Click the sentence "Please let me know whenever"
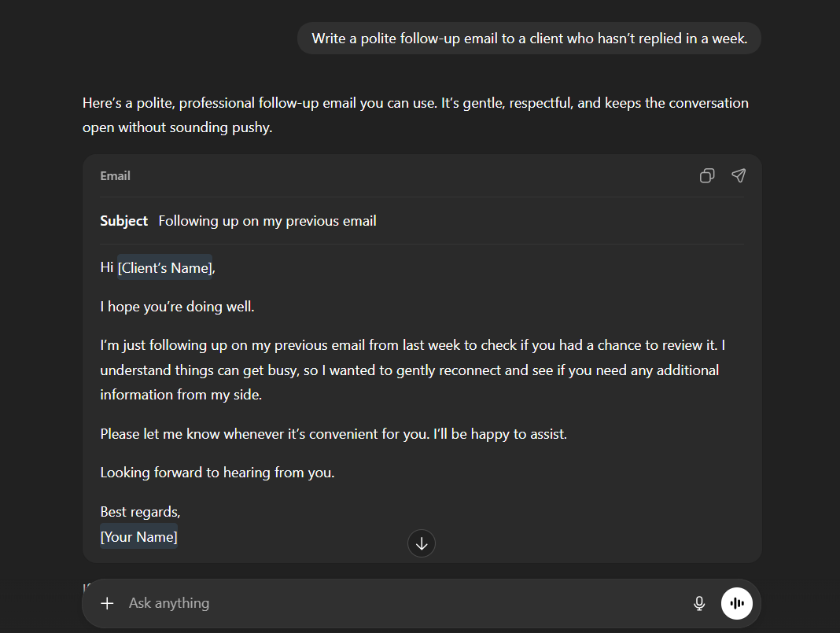Screen dimensions: 840x633 point(333,433)
